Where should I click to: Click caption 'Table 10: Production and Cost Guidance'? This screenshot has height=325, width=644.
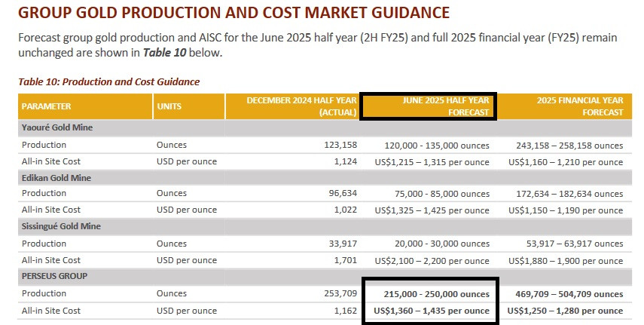pos(108,81)
